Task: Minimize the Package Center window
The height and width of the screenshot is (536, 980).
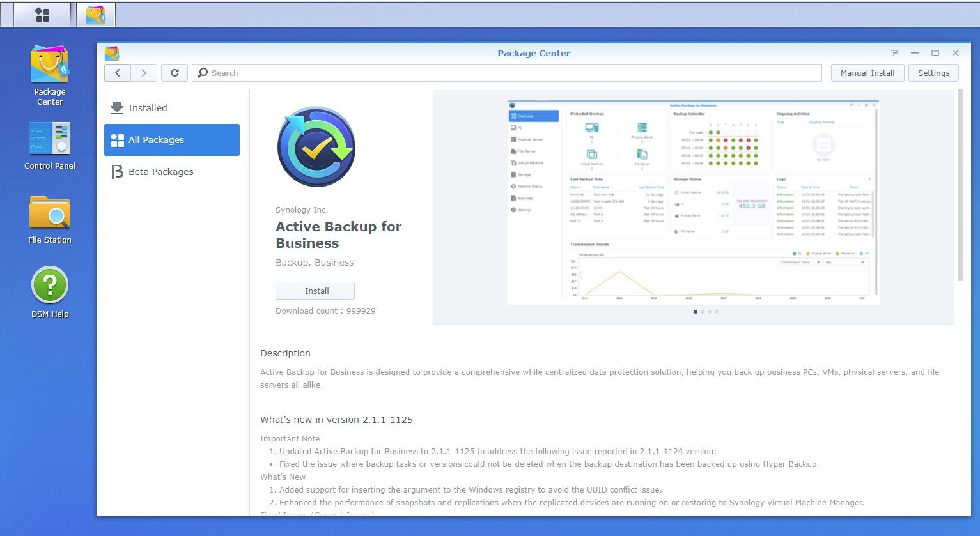Action: pyautogui.click(x=915, y=53)
